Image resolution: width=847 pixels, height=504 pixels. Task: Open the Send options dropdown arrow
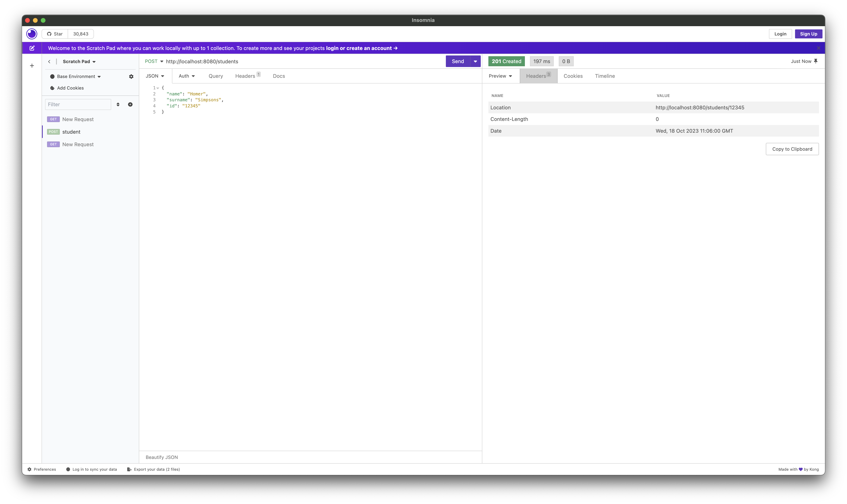(x=475, y=62)
